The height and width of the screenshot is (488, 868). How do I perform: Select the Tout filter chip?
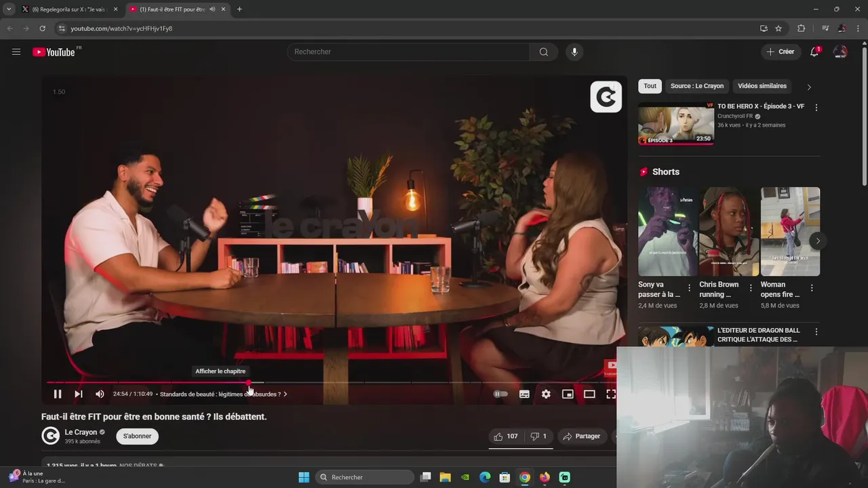tap(650, 86)
